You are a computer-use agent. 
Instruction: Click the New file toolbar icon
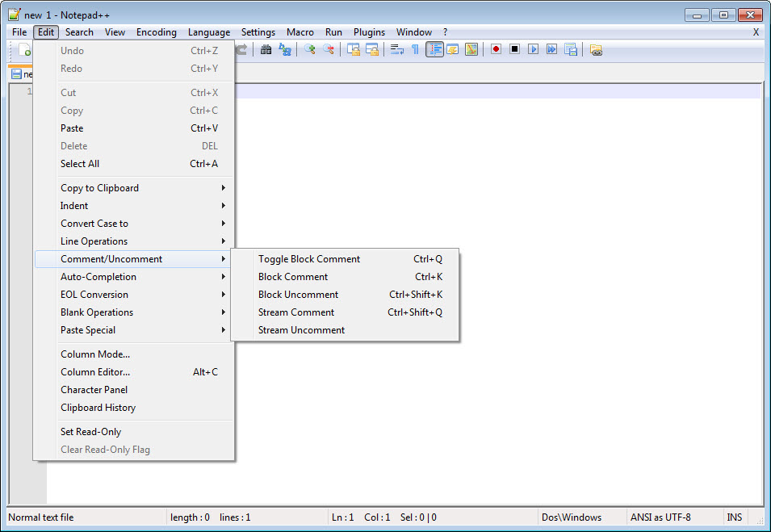tap(24, 50)
